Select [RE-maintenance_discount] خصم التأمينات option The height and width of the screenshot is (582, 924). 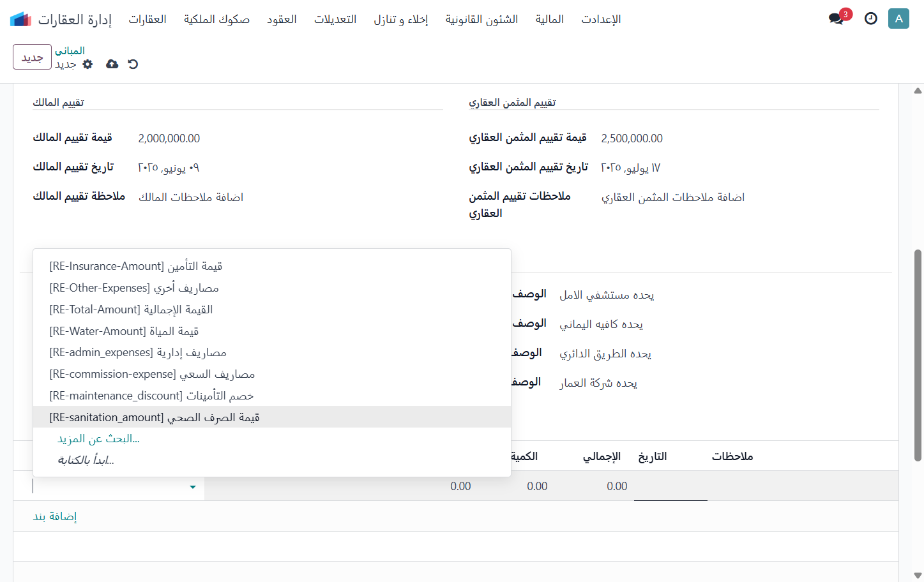click(272, 396)
